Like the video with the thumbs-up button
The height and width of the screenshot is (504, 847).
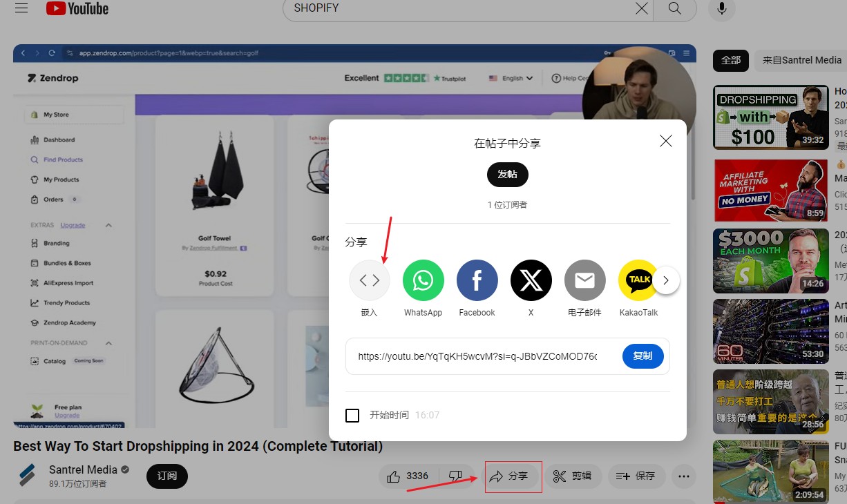[x=409, y=476]
